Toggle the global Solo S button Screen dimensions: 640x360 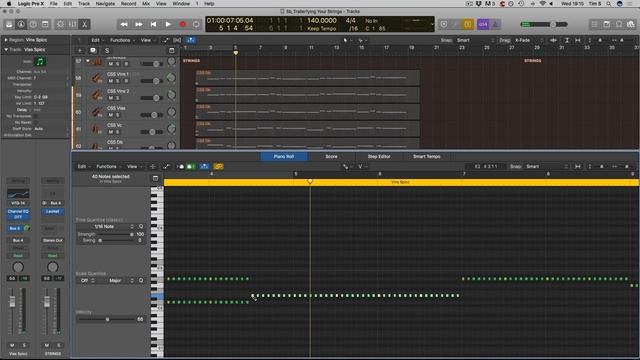[x=107, y=50]
